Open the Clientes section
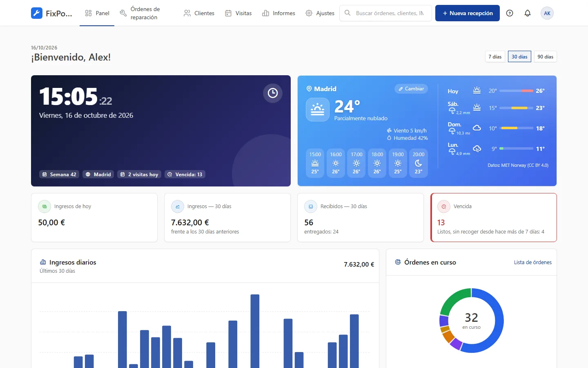 pyautogui.click(x=199, y=13)
